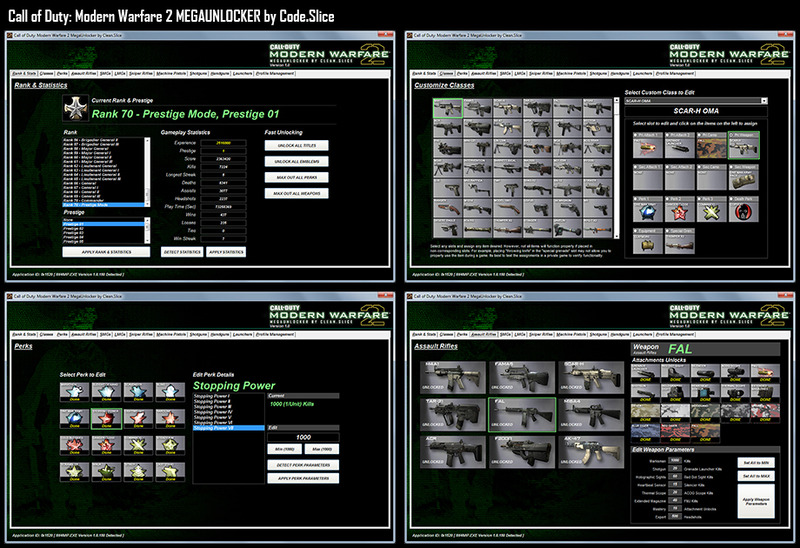
Task: Click MAX OUT ALL WEAPONS button
Action: pos(296,193)
